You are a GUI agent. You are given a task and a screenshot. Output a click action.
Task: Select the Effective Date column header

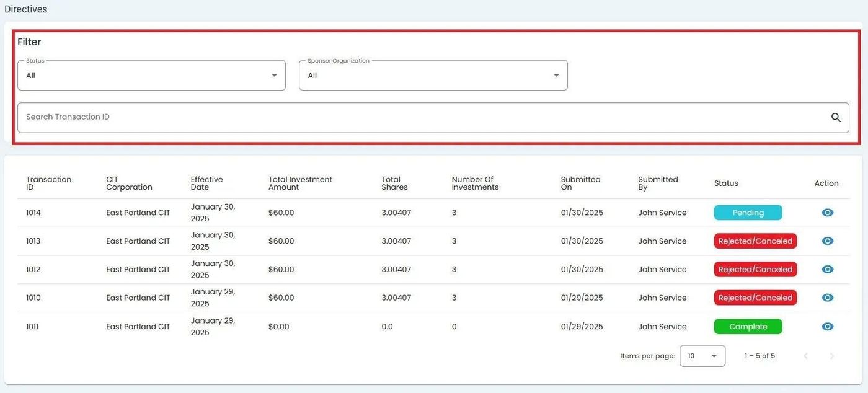206,183
